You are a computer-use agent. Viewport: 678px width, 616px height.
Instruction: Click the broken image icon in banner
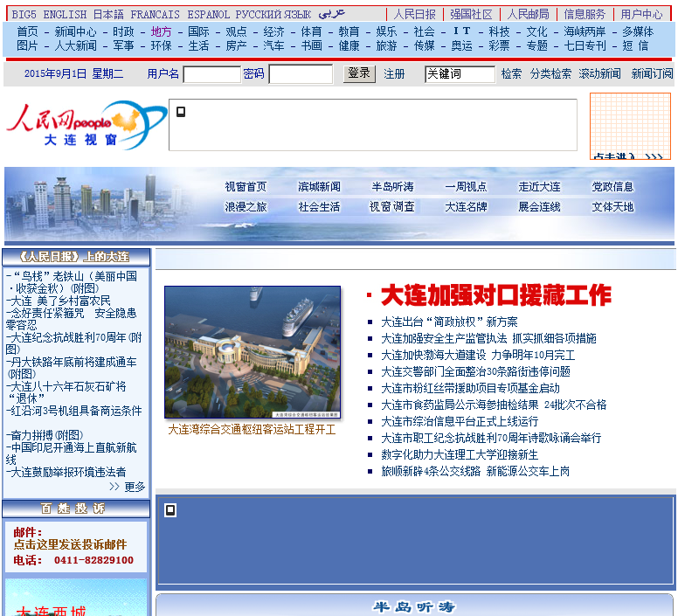(x=181, y=112)
